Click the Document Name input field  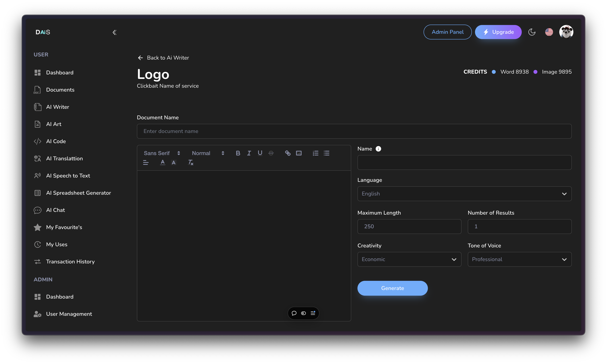click(x=354, y=131)
